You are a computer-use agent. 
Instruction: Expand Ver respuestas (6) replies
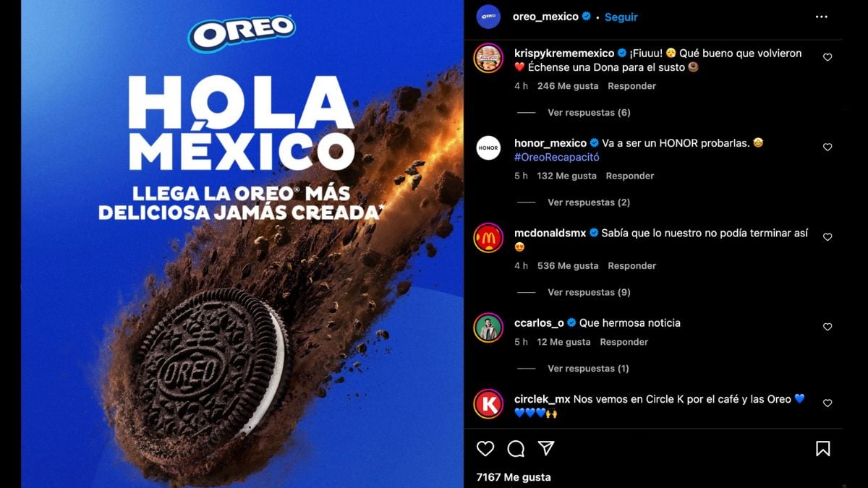pyautogui.click(x=589, y=113)
